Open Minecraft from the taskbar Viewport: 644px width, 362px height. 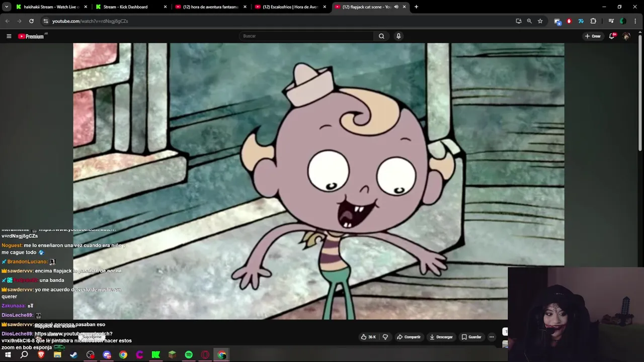(172, 355)
